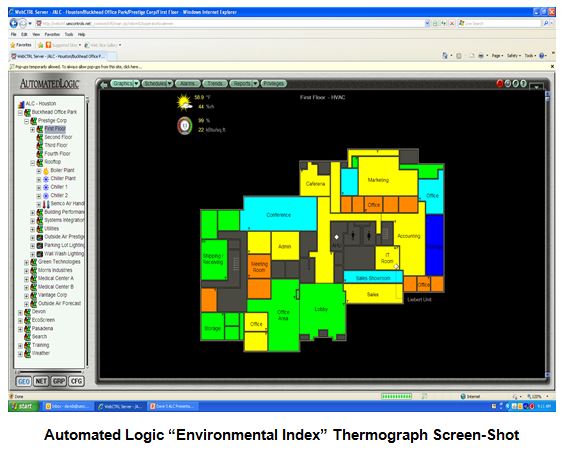Image resolution: width=563 pixels, height=449 pixels.
Task: Open the IE Tools menu in menu bar
Action: tap(69, 34)
